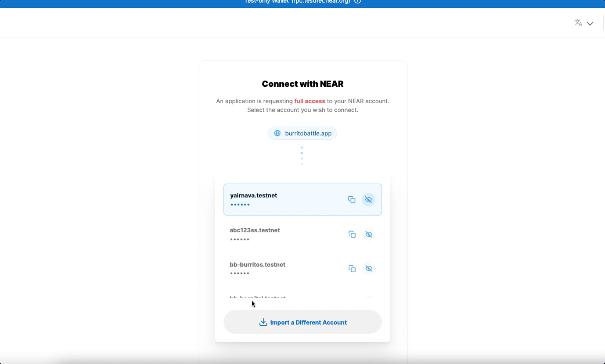Click the hidden balance dots of yairnava.testnet
The height and width of the screenshot is (364, 605).
click(x=240, y=205)
